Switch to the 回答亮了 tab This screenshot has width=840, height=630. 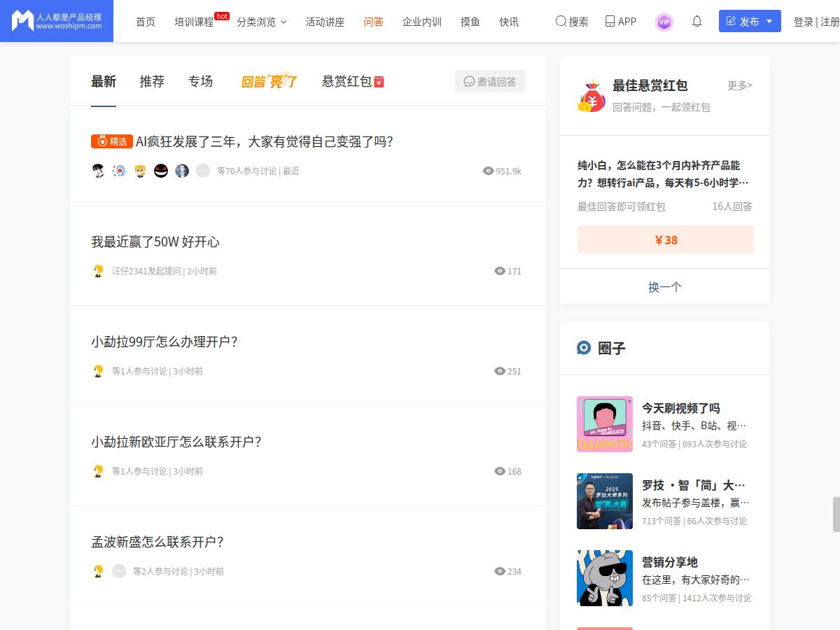[x=269, y=81]
